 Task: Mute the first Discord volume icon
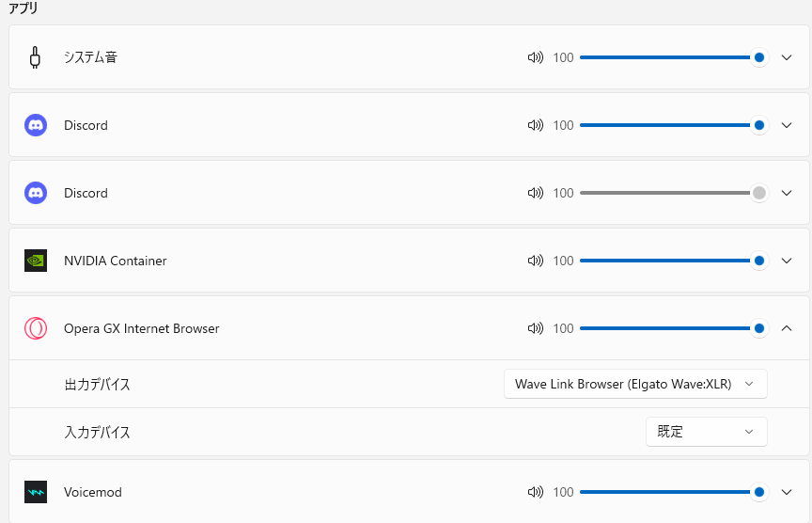click(536, 125)
